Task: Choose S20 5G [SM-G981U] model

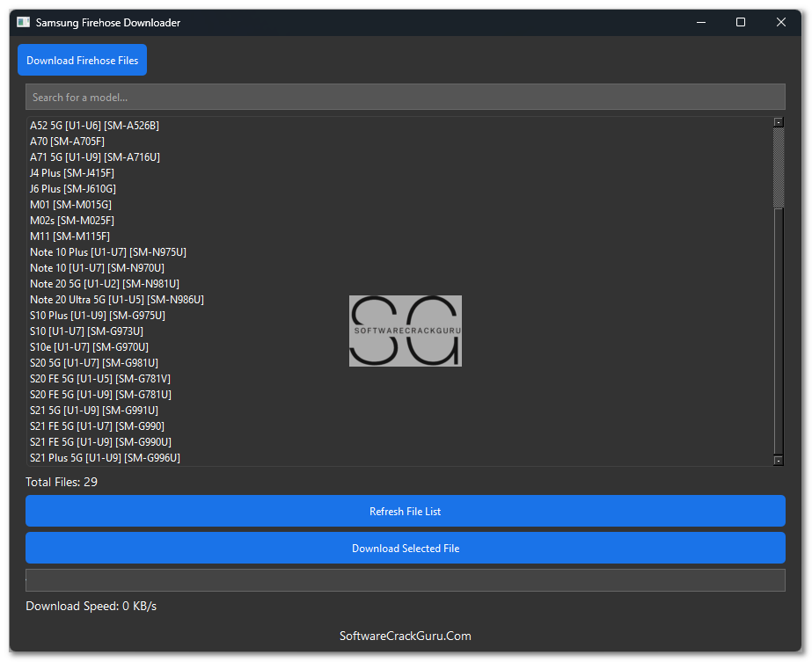Action: (94, 363)
